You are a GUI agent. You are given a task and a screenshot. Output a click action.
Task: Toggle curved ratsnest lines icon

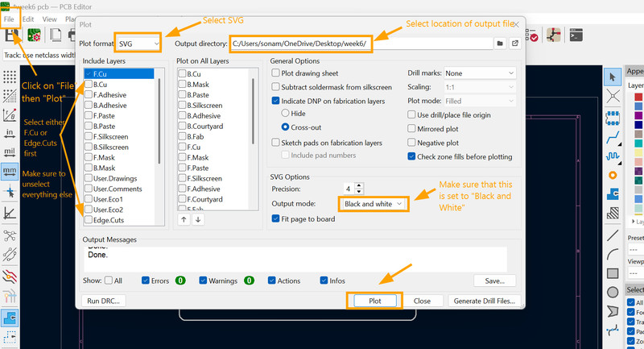(10, 255)
